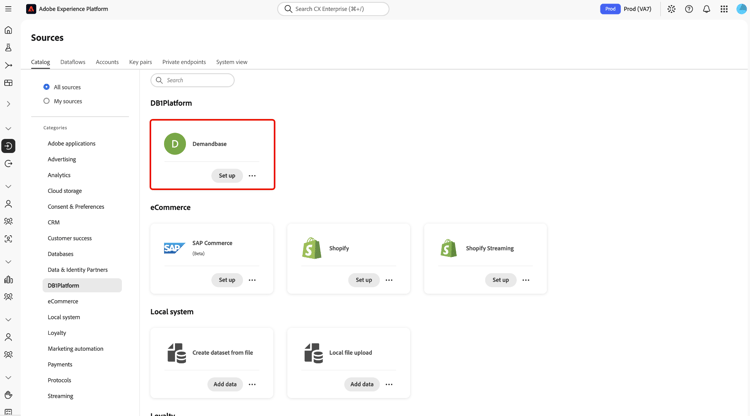The height and width of the screenshot is (416, 750).
Task: Add data for Local file upload
Action: 362,384
